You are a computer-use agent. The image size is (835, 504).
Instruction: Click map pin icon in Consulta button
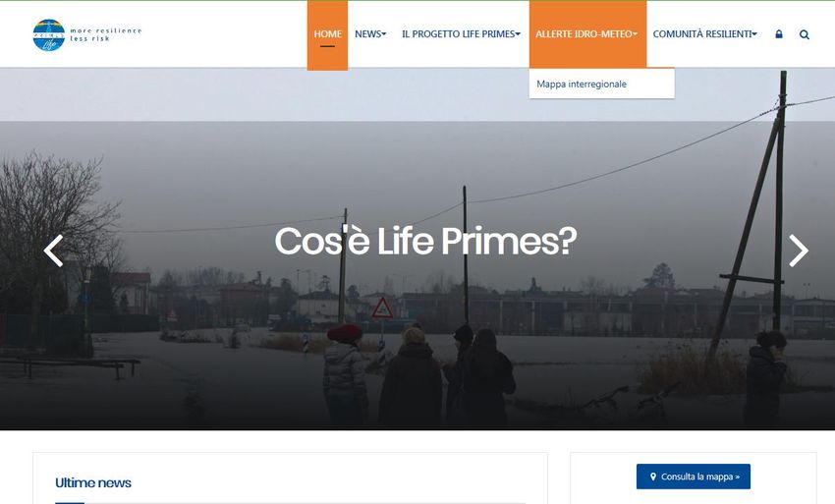coord(653,476)
